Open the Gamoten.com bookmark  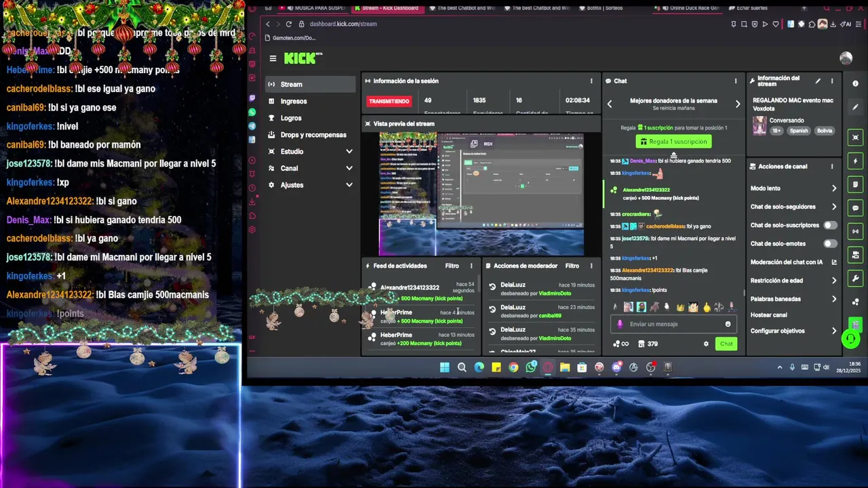coord(292,38)
